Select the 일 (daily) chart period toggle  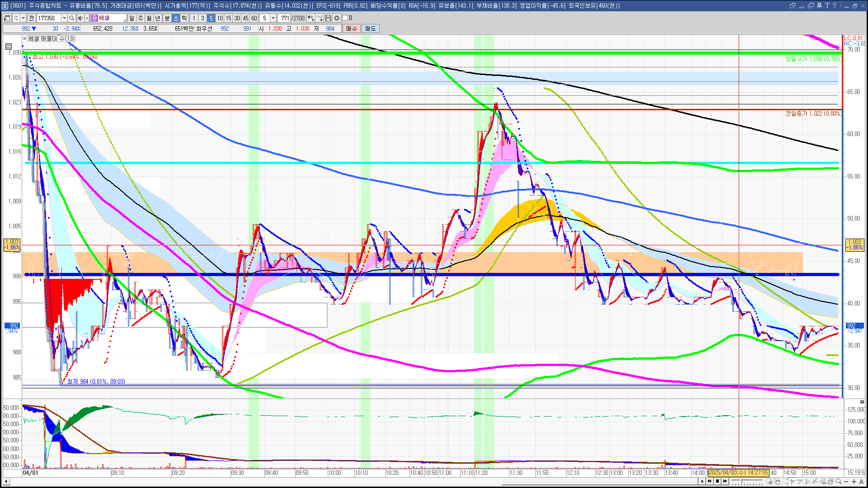(x=132, y=18)
